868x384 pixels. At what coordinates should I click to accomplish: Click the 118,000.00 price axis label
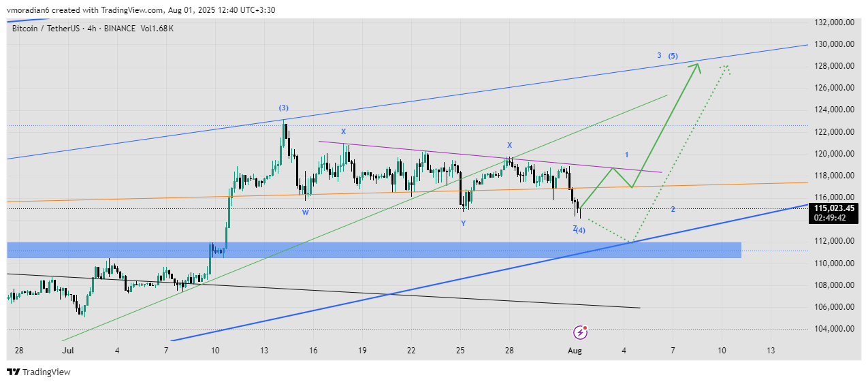click(x=834, y=176)
